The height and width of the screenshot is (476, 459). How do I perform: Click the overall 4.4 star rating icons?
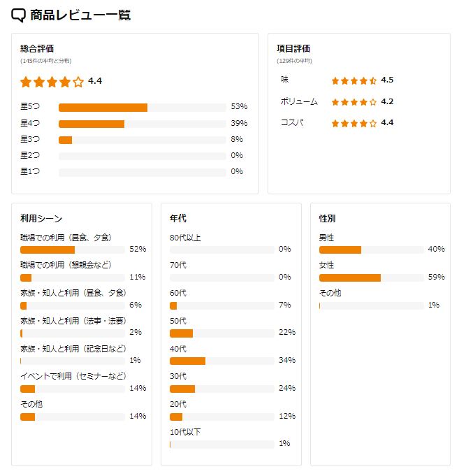coord(52,82)
